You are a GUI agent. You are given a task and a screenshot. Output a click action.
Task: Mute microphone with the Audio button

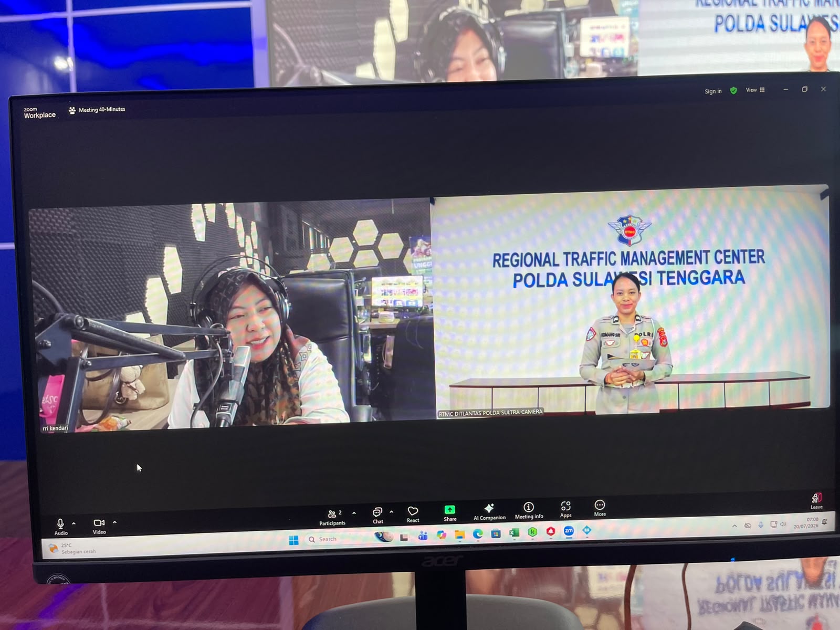click(60, 527)
